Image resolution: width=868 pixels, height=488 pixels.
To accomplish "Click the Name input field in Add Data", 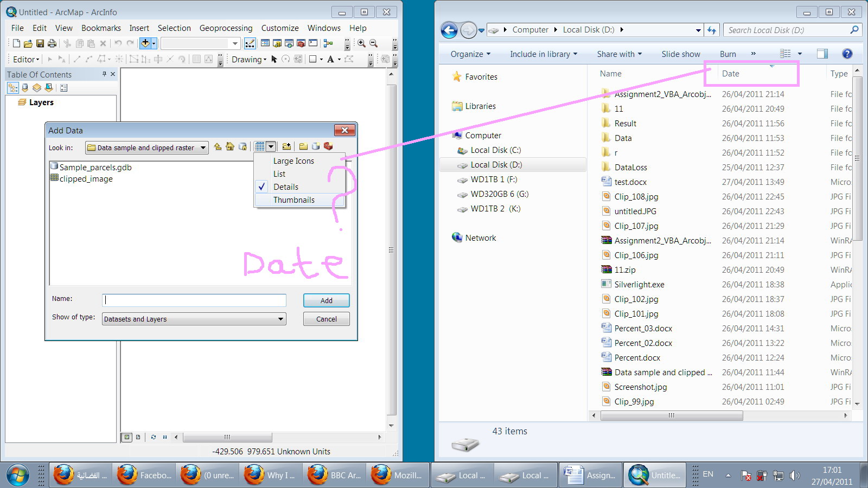I will pyautogui.click(x=194, y=300).
